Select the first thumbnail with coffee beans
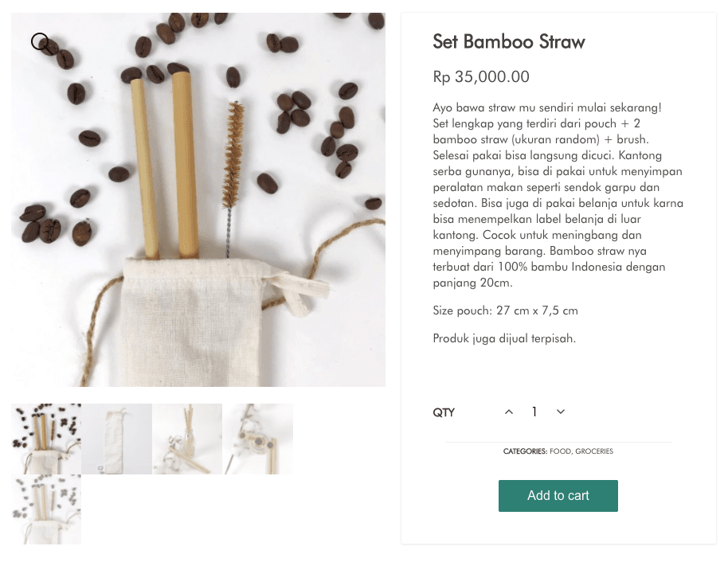This screenshot has height=562, width=728. 46,439
